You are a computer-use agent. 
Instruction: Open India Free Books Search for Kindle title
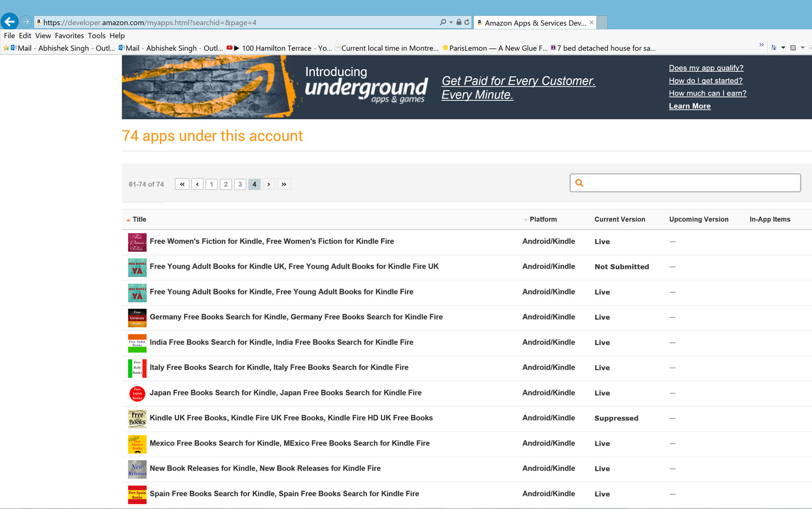click(281, 342)
